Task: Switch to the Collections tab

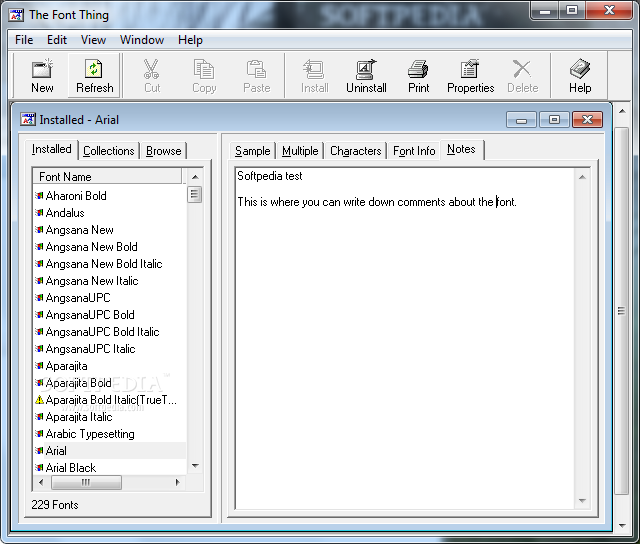Action: tap(109, 151)
